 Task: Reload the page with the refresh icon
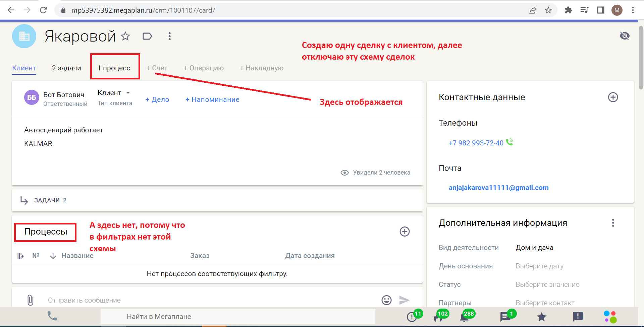(43, 10)
